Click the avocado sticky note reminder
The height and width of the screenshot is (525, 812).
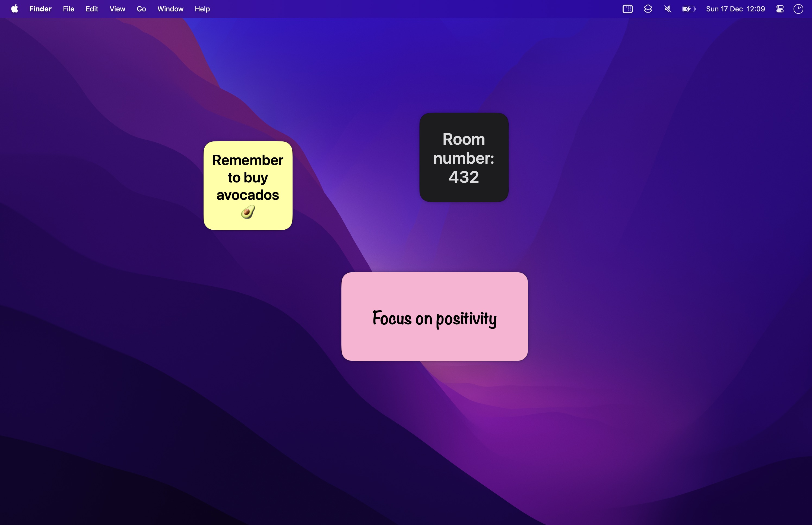248,185
